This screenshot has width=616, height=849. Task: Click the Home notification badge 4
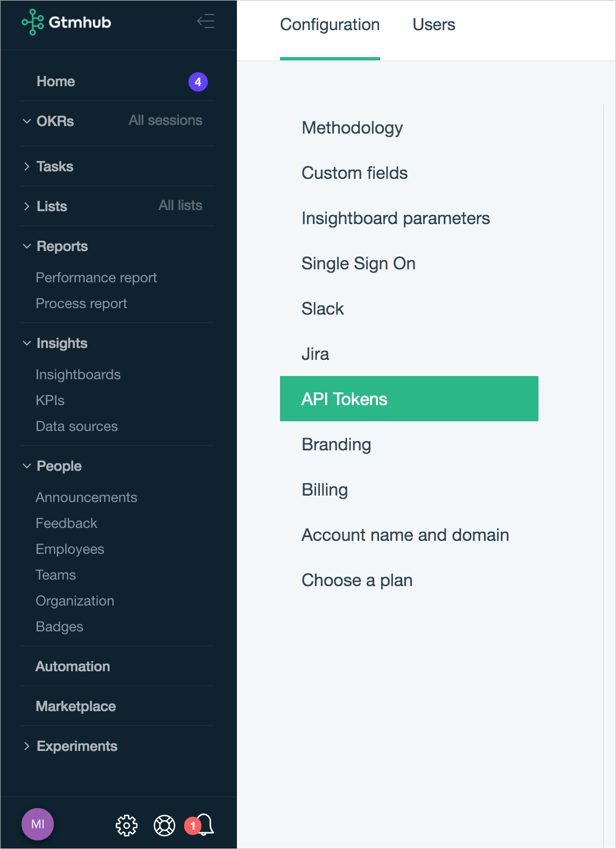(198, 82)
